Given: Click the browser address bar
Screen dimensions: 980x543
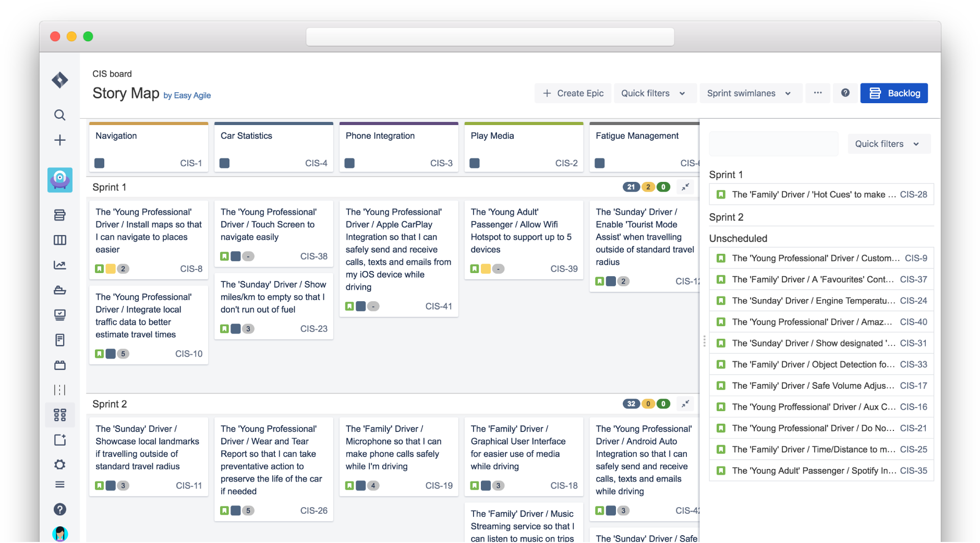Looking at the screenshot, I should pos(490,36).
